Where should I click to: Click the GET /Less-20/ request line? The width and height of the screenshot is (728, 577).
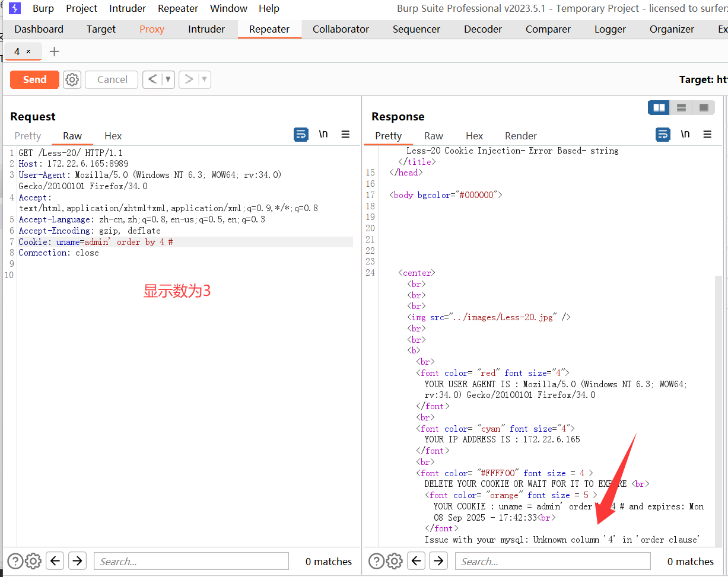[x=71, y=152]
